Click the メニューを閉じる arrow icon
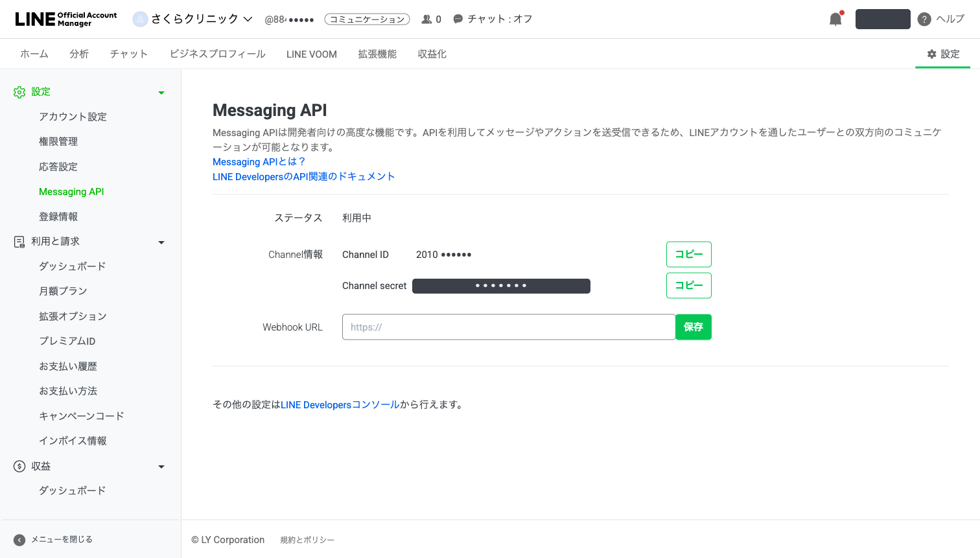The width and height of the screenshot is (980, 558). 19,540
